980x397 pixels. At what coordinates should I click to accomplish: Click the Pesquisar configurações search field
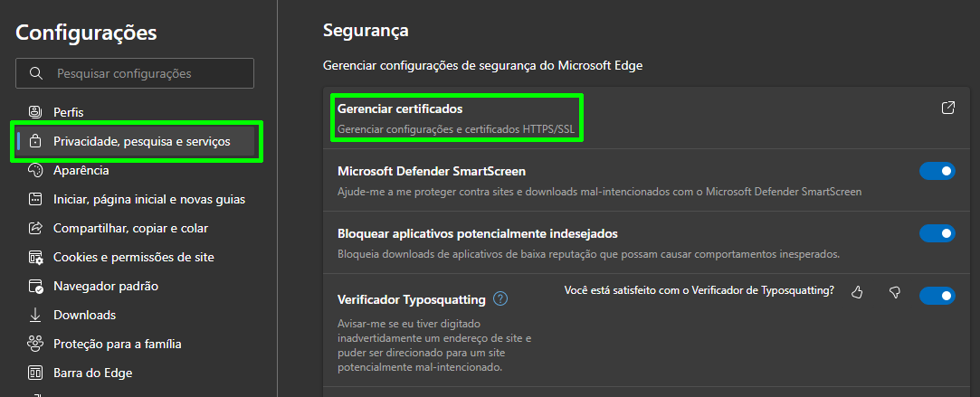pyautogui.click(x=135, y=73)
